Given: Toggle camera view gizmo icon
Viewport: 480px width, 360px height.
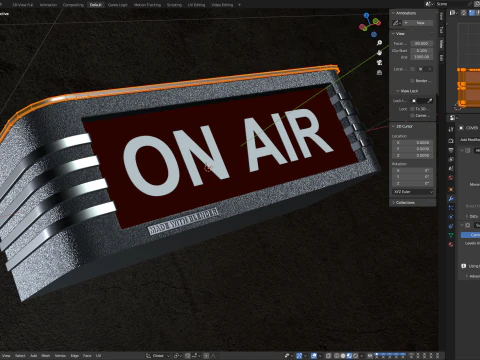Looking at the screenshot, I should [x=379, y=62].
